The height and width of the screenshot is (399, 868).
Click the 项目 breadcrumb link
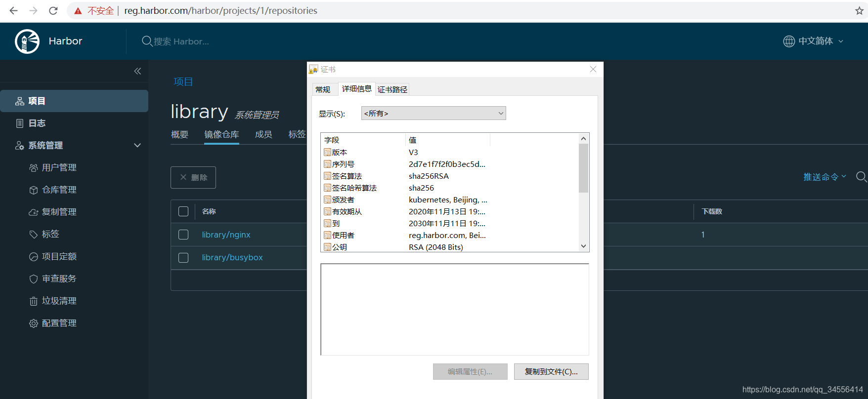tap(183, 82)
